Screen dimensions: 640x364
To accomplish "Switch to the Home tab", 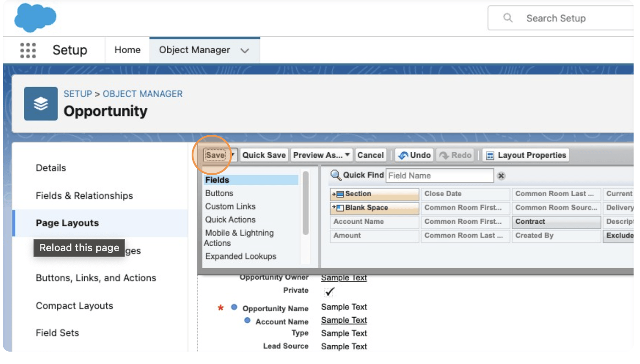I will (x=127, y=50).
